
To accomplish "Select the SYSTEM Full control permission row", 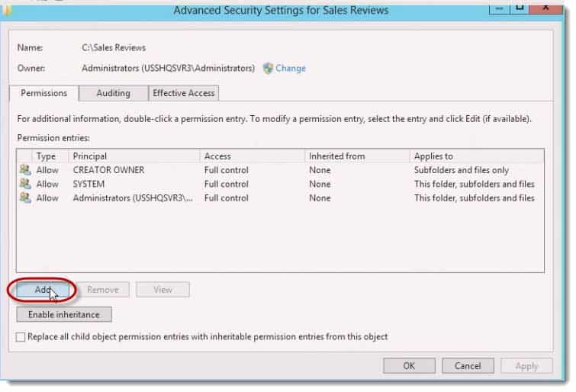I will click(280, 184).
